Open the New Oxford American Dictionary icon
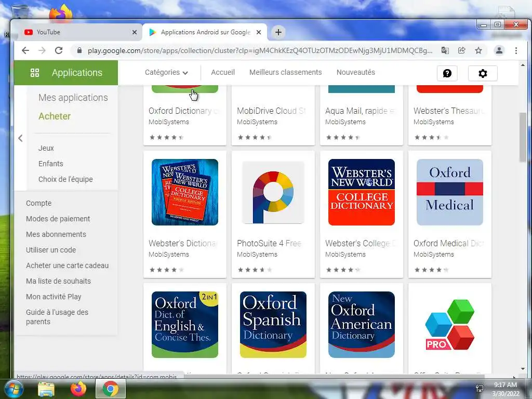Screen dimensions: 532x399 [x=362, y=325]
